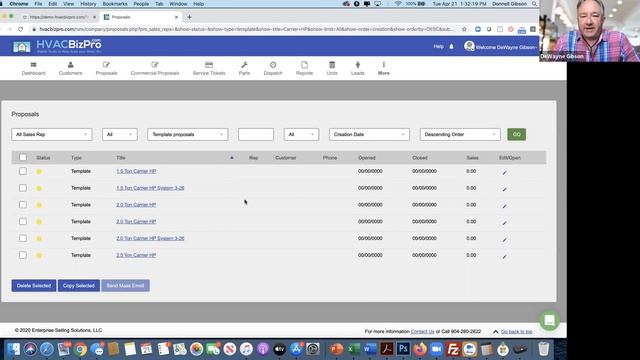Open the Customers section
The image size is (640, 360).
point(70,65)
